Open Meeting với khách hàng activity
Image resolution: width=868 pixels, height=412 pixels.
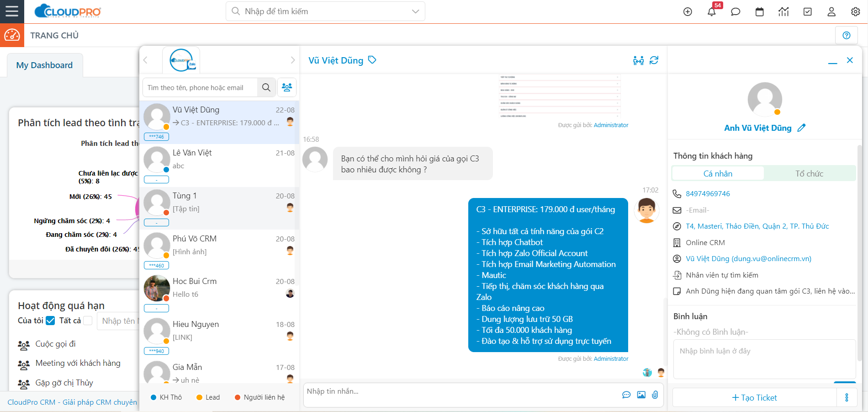click(x=78, y=363)
